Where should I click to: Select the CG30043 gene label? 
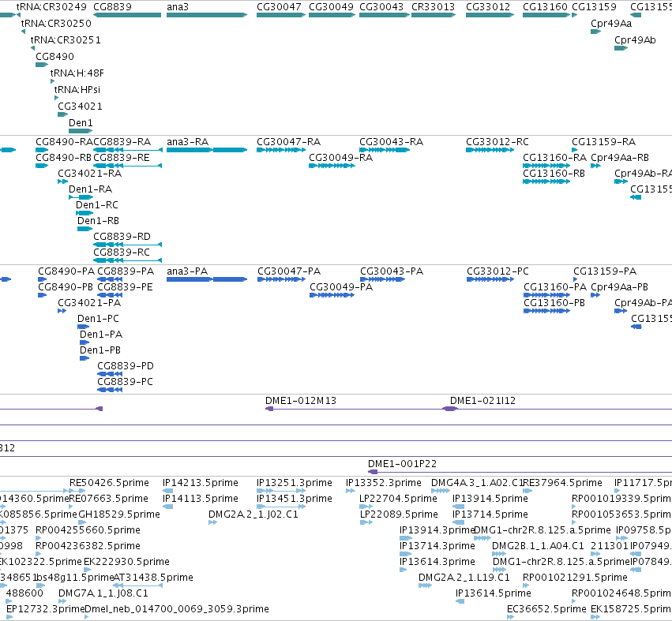point(381,7)
